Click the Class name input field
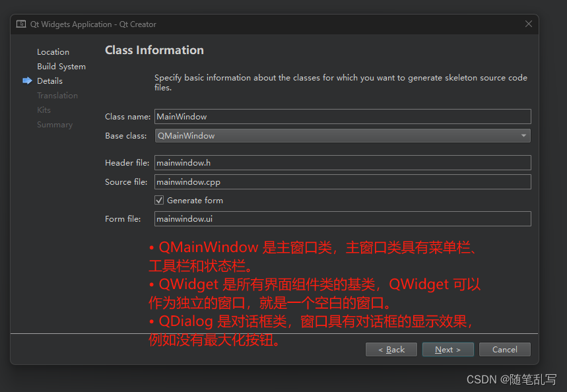Image resolution: width=567 pixels, height=392 pixels. tap(343, 116)
